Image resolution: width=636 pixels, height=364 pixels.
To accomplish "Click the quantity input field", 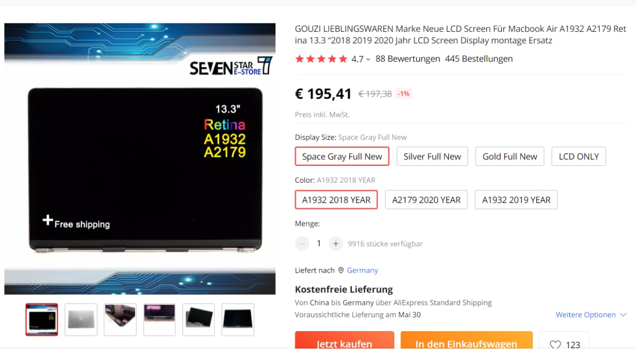I will [x=319, y=243].
